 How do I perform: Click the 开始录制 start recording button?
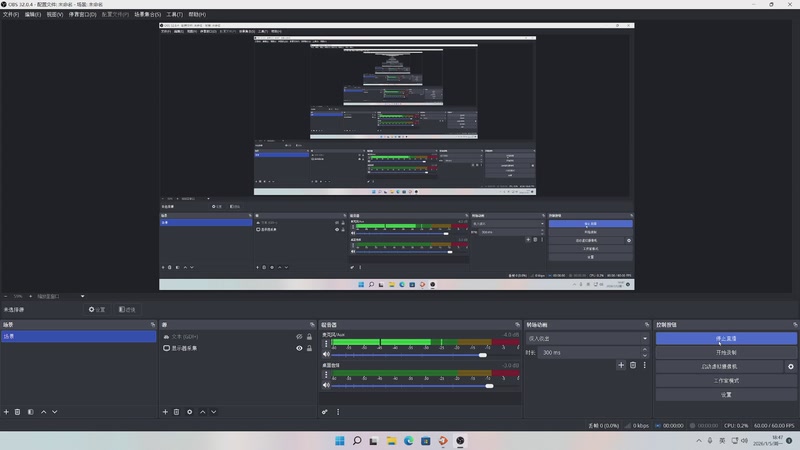pos(726,353)
